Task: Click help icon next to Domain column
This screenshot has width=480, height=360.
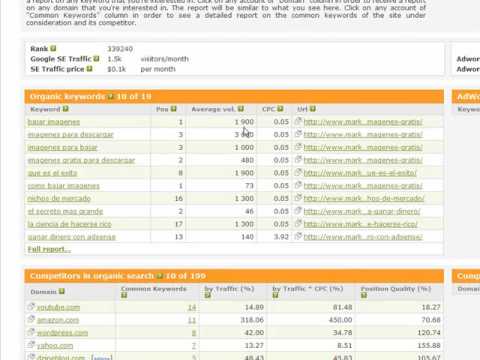Action: click(62, 291)
